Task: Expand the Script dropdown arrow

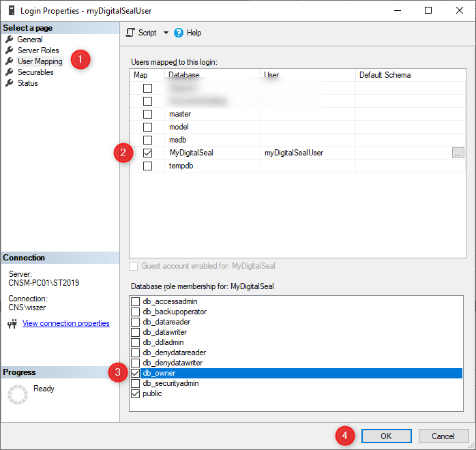Action: point(166,33)
